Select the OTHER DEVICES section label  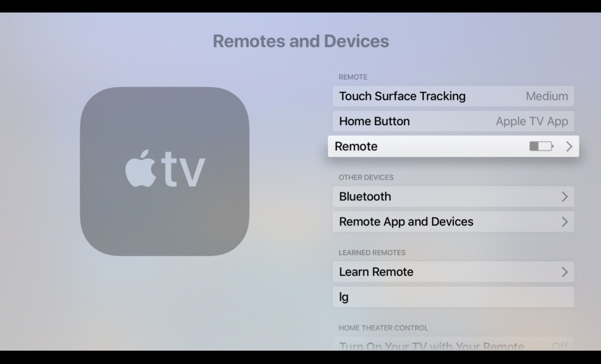click(367, 177)
